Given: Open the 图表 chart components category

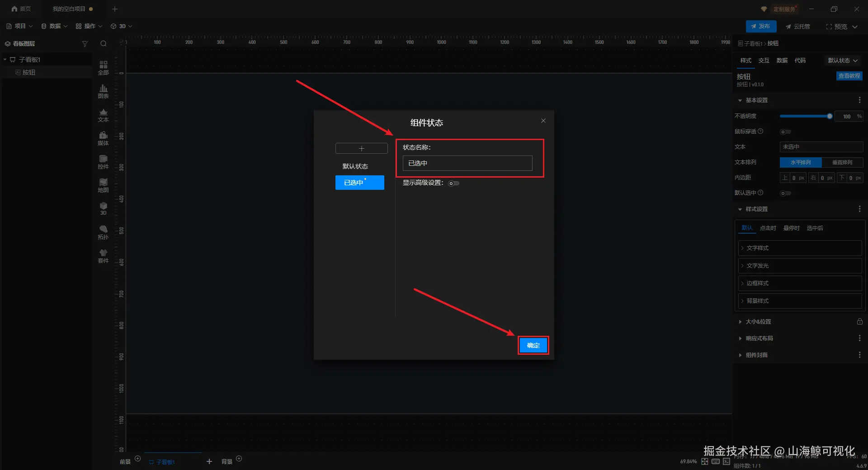Looking at the screenshot, I should pos(103,91).
